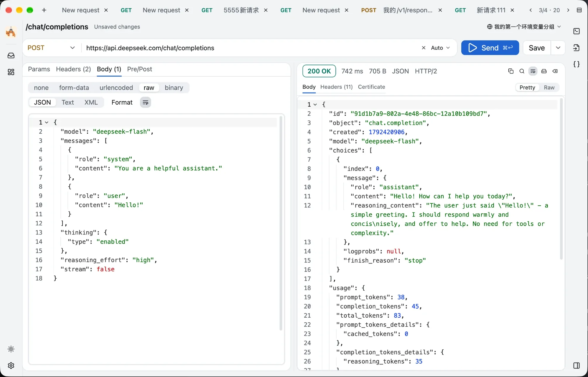Search the response with the magnifier icon

[522, 71]
